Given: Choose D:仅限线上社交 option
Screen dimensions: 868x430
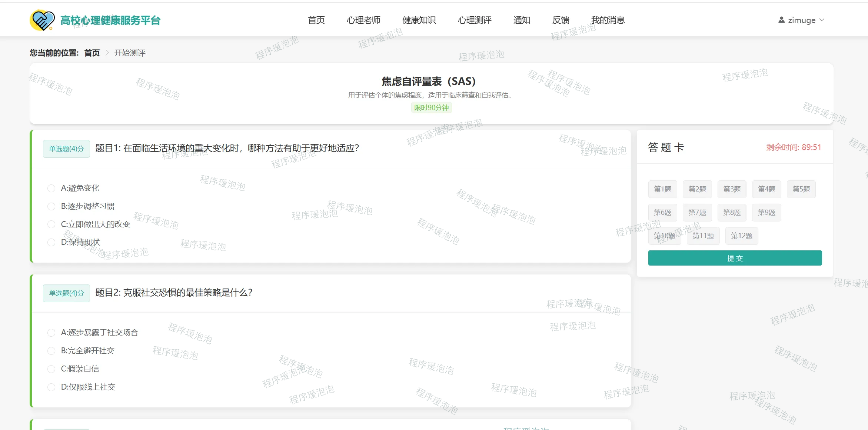Looking at the screenshot, I should point(51,387).
